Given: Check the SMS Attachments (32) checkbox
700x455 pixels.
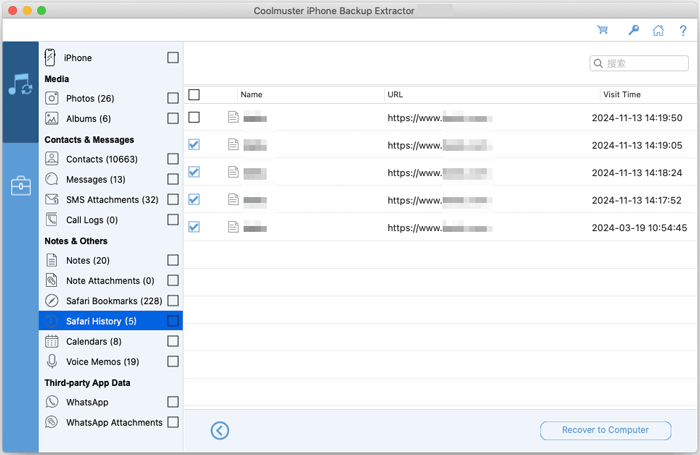Looking at the screenshot, I should pyautogui.click(x=173, y=199).
